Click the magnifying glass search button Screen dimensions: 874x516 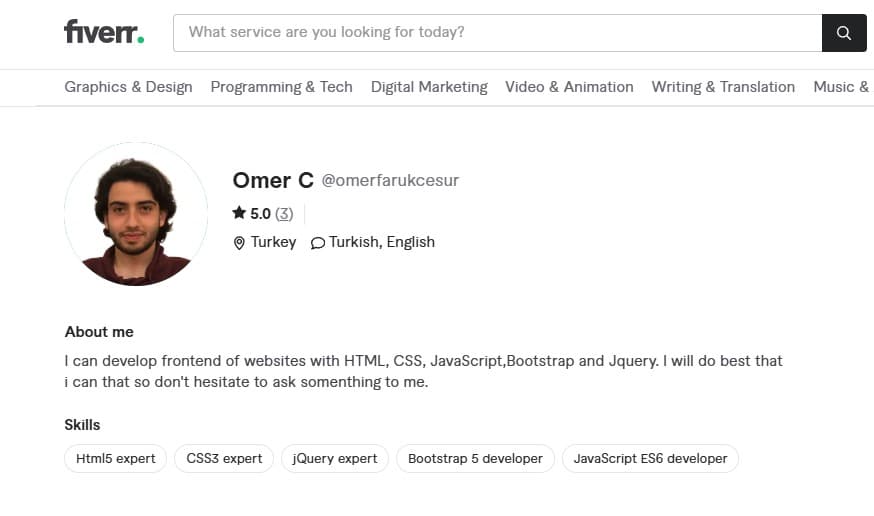coord(844,33)
